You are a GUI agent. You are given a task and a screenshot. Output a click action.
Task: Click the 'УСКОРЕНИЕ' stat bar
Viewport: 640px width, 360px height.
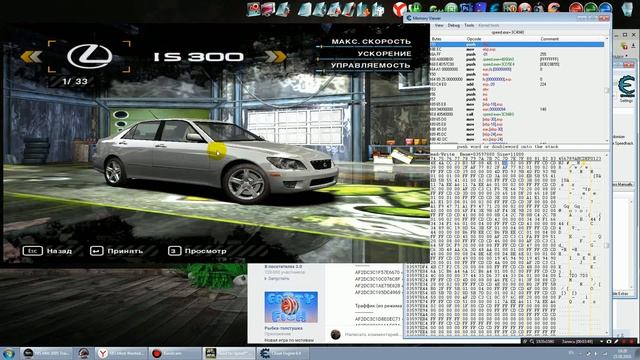click(364, 55)
